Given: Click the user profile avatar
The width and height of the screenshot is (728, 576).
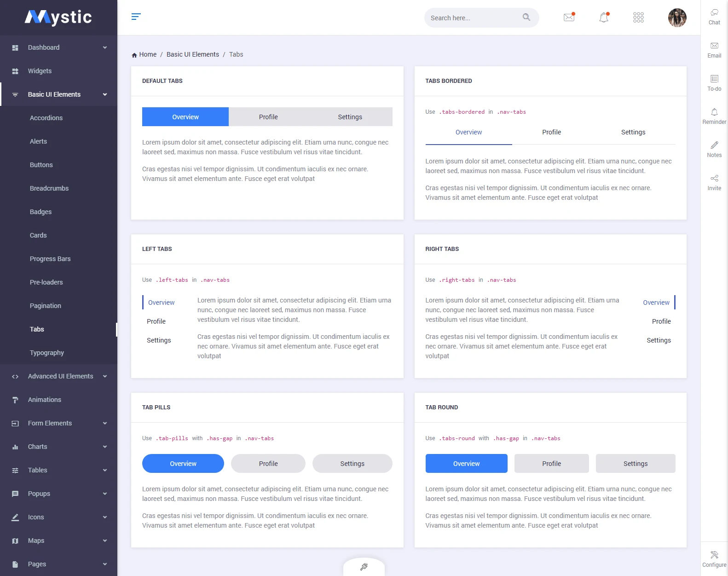Looking at the screenshot, I should (677, 17).
